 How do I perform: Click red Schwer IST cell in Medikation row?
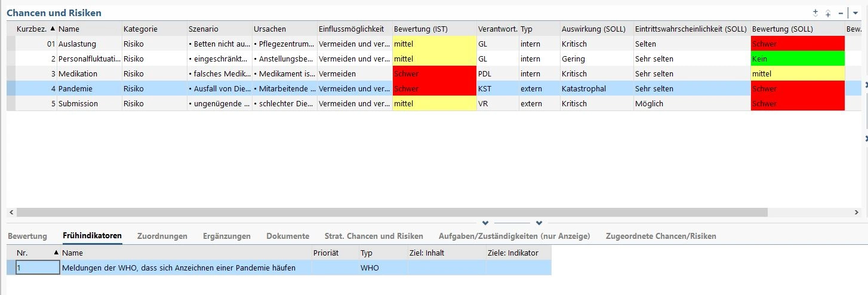click(x=434, y=73)
